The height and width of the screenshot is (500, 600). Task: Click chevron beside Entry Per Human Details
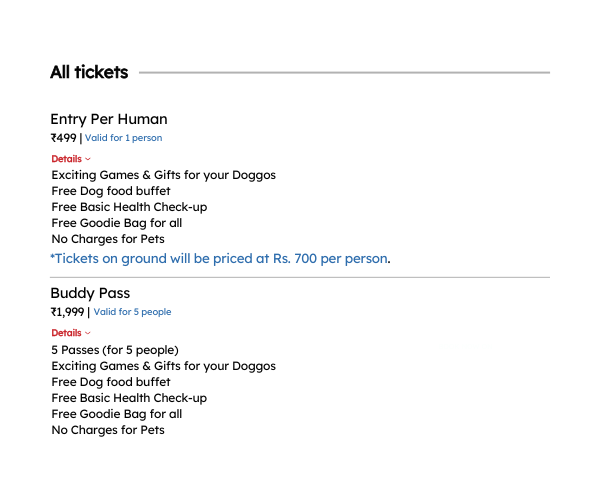point(88,159)
